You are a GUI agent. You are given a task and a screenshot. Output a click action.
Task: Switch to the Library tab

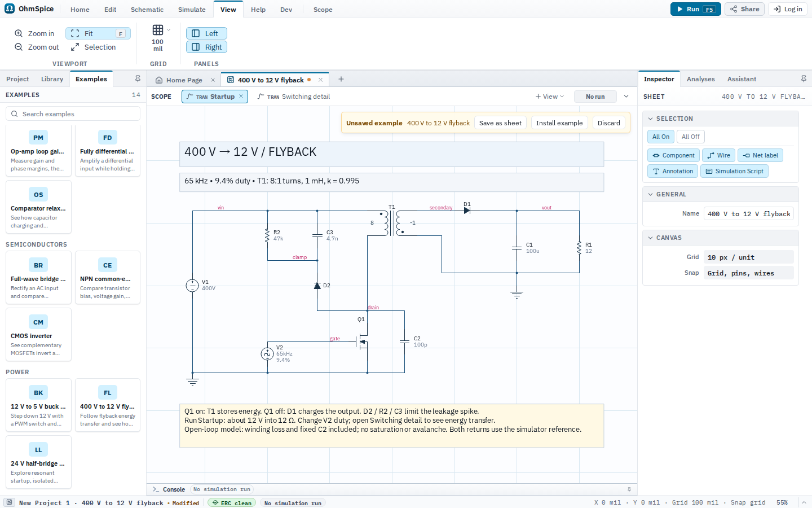pos(52,79)
